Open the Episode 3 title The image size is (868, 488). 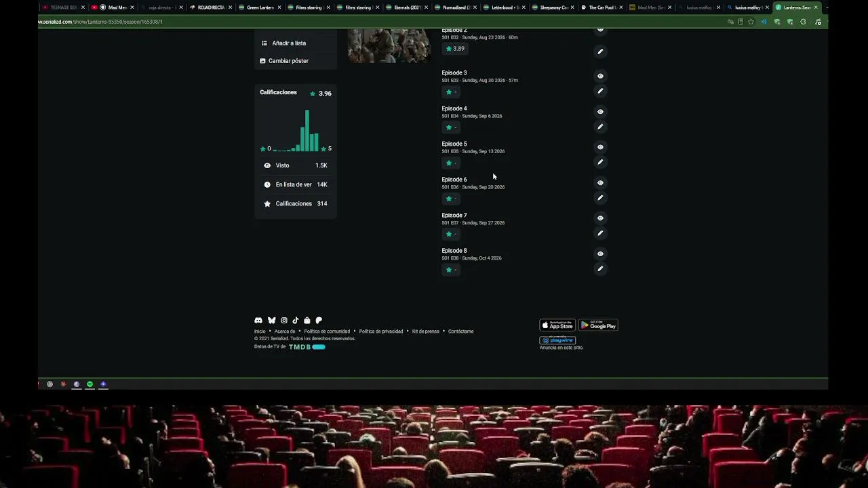[x=454, y=73]
